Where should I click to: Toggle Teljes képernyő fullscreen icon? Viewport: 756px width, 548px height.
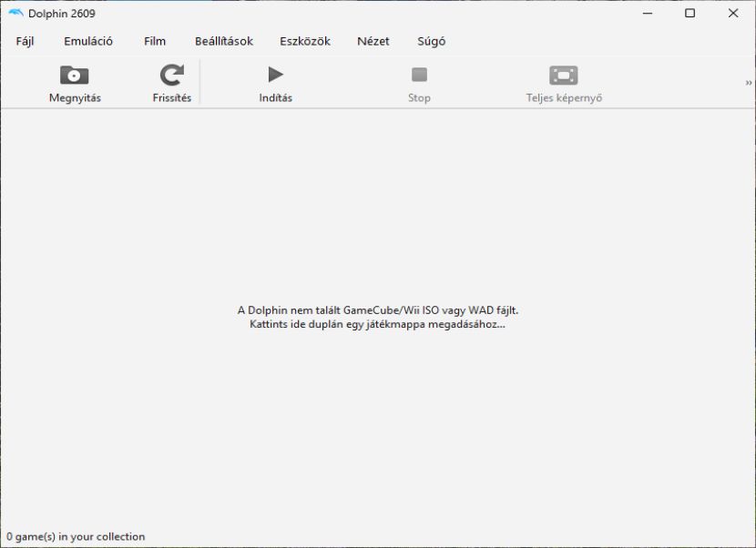point(564,76)
